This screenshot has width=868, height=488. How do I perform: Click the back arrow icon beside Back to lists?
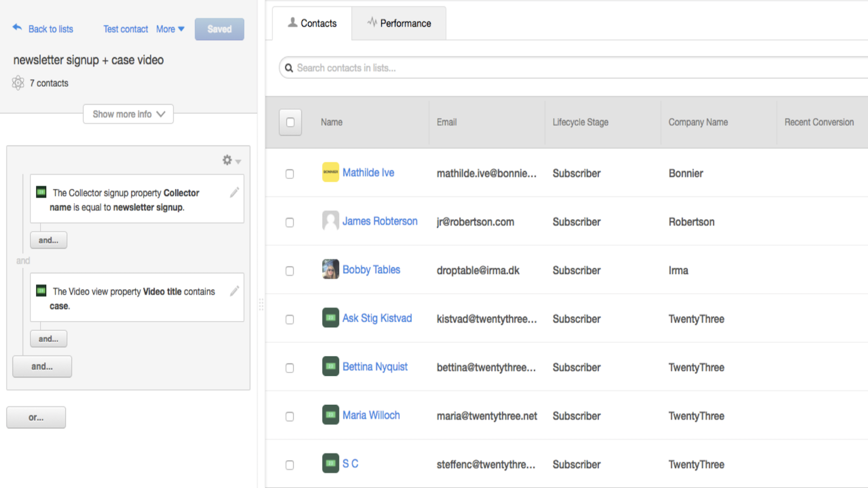click(x=17, y=28)
